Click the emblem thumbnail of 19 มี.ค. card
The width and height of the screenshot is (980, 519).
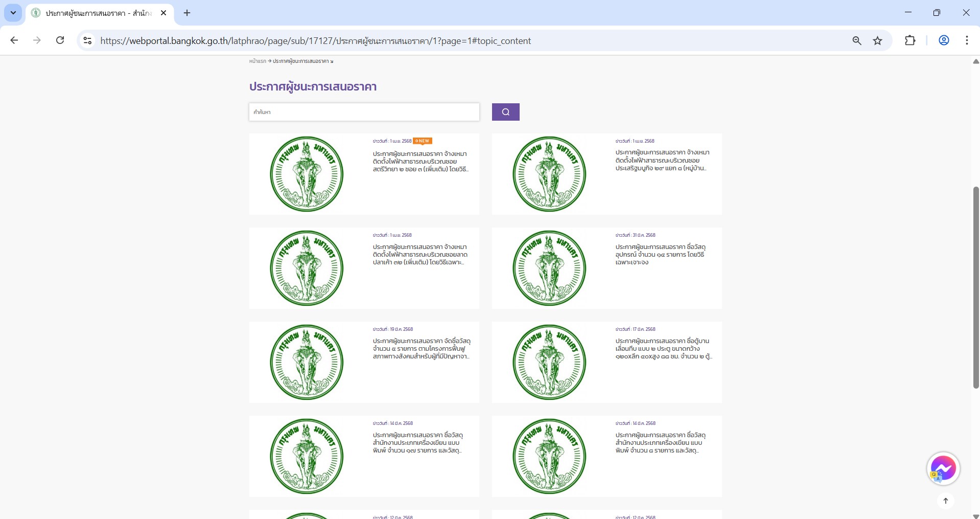coord(307,362)
